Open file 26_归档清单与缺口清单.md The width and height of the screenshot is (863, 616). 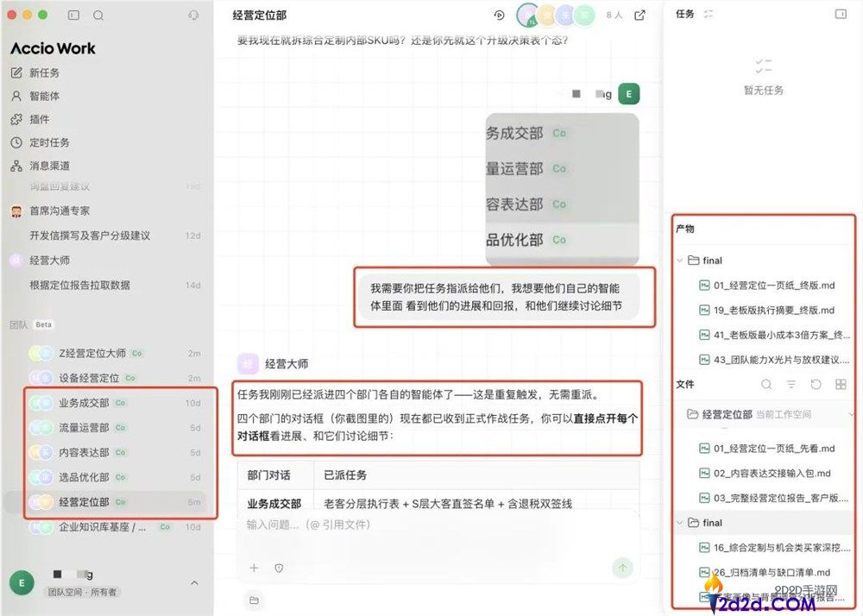[x=765, y=572]
